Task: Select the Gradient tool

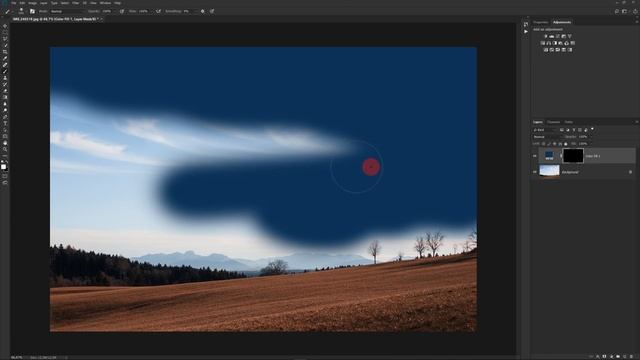Action: (x=5, y=98)
